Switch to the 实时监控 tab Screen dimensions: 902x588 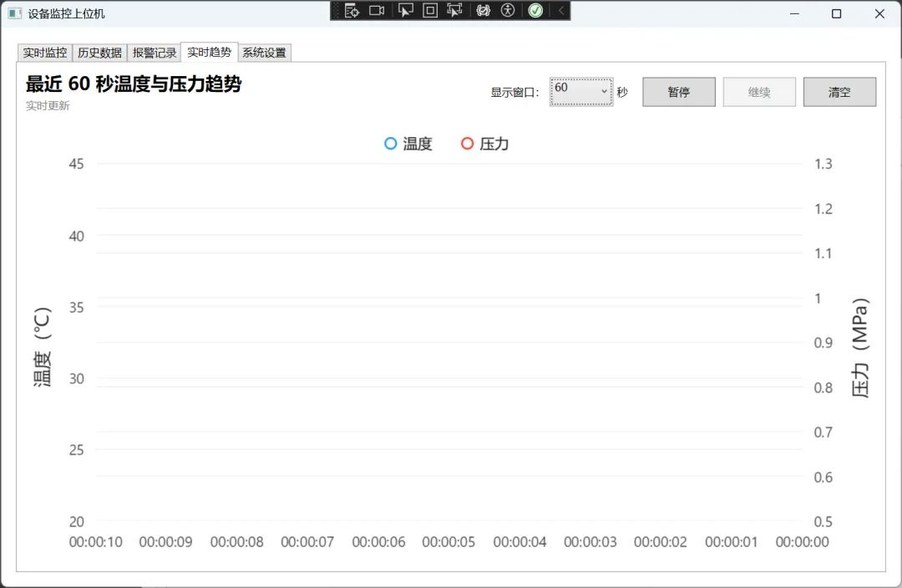point(45,53)
